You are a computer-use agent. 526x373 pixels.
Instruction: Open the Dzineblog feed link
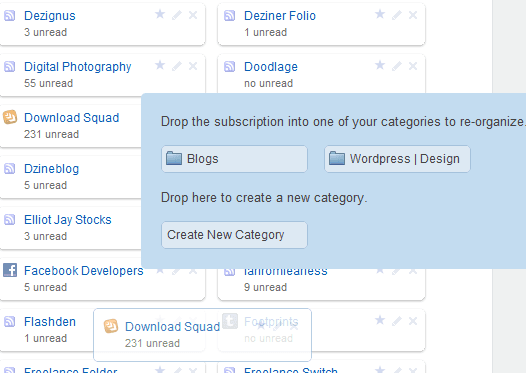(51, 169)
